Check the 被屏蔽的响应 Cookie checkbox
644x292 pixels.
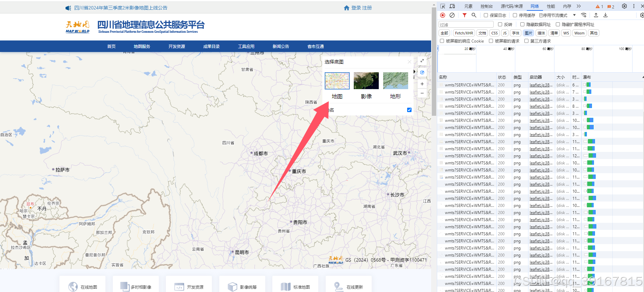(x=442, y=41)
